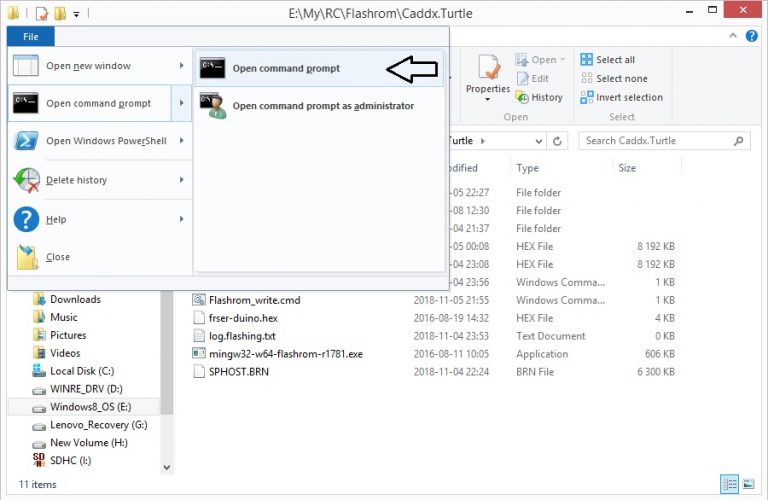Click the Open PowerShell icon
The image size is (768, 500).
point(26,141)
